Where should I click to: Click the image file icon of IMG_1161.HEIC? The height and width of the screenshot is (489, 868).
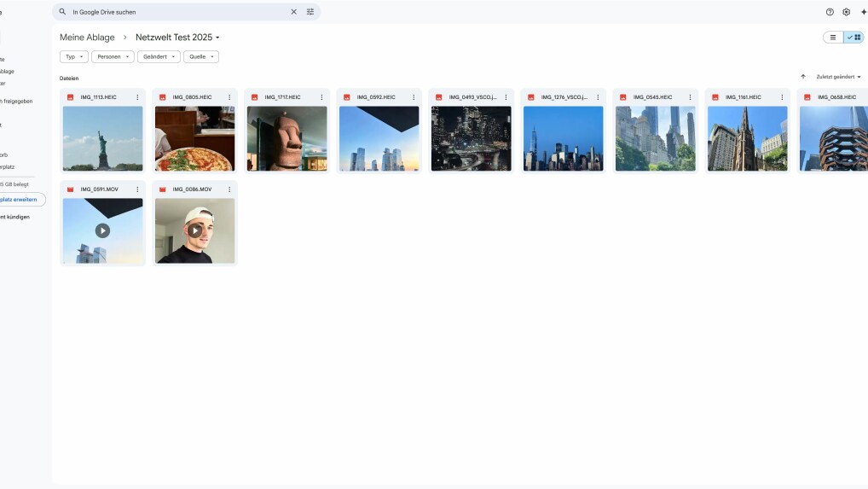point(715,97)
